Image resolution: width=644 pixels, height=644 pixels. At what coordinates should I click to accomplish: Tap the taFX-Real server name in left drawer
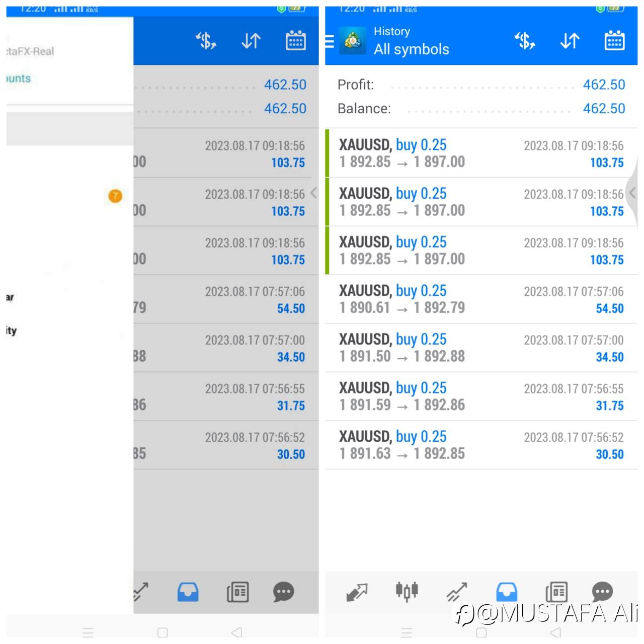click(30, 51)
